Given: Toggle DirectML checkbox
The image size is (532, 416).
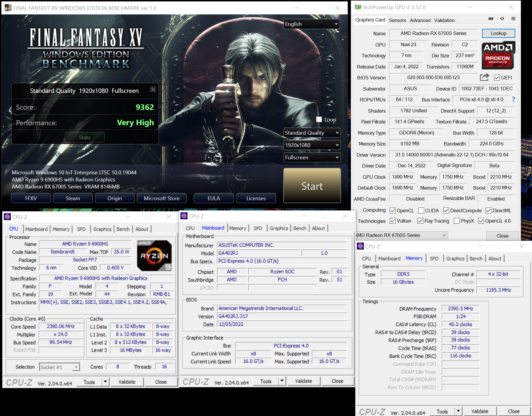Looking at the screenshot, I should click(x=488, y=210).
